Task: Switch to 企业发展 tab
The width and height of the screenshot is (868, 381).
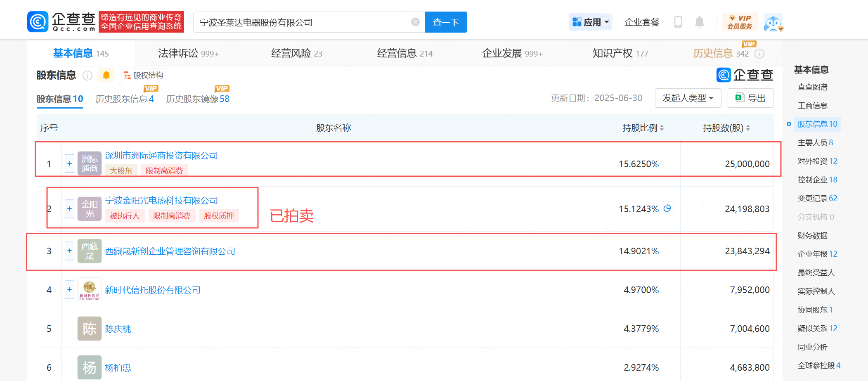Action: point(512,53)
